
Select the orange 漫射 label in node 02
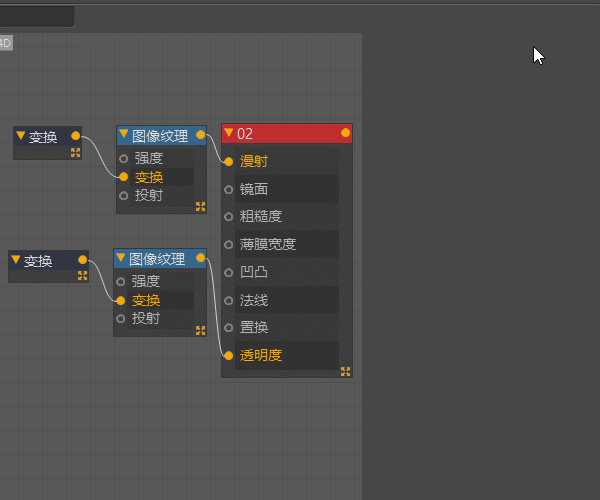pyautogui.click(x=253, y=161)
